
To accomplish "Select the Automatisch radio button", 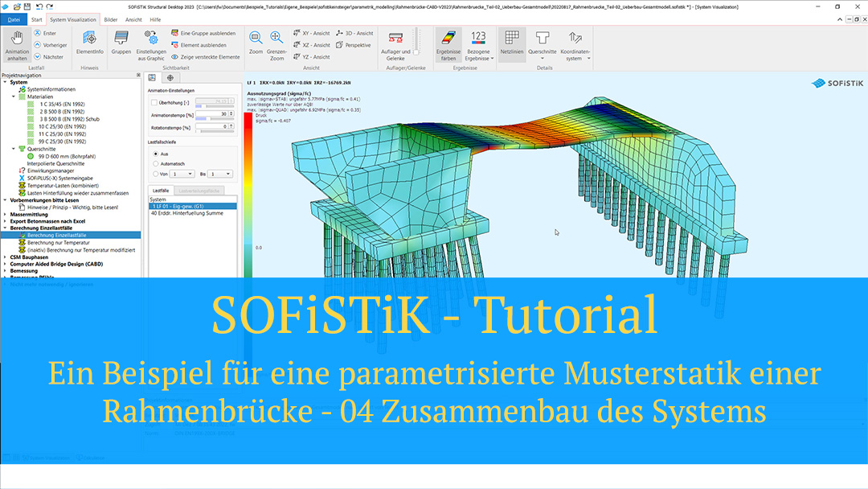I will (x=154, y=162).
